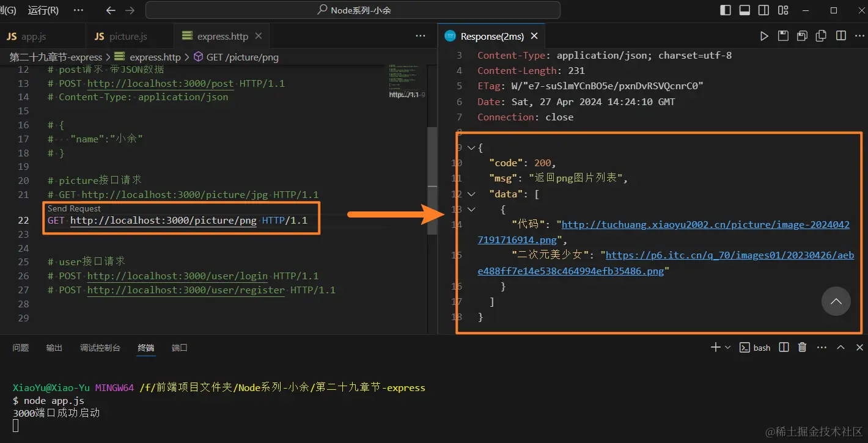This screenshot has height=443, width=868.
Task: Click terminal output 3000端口成功启动
Action: (x=56, y=413)
